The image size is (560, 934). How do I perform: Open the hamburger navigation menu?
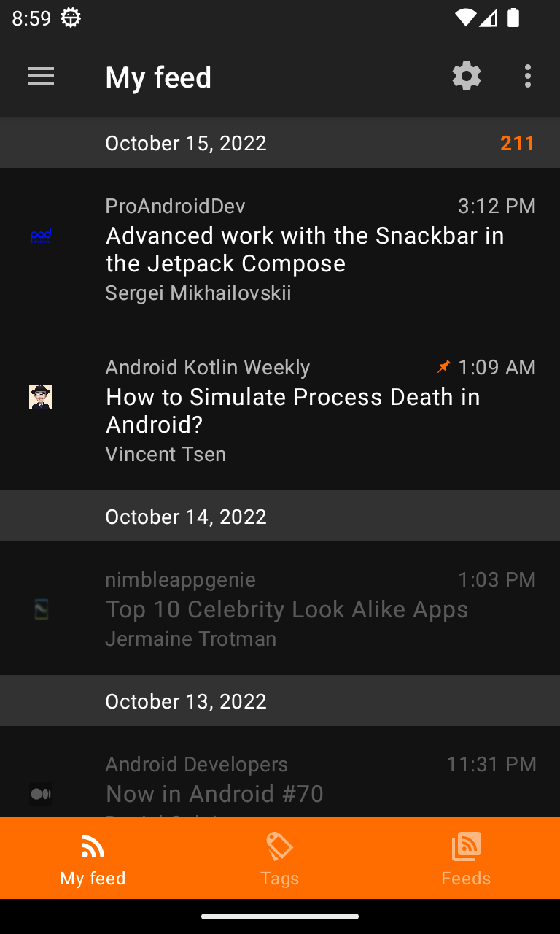(x=41, y=77)
